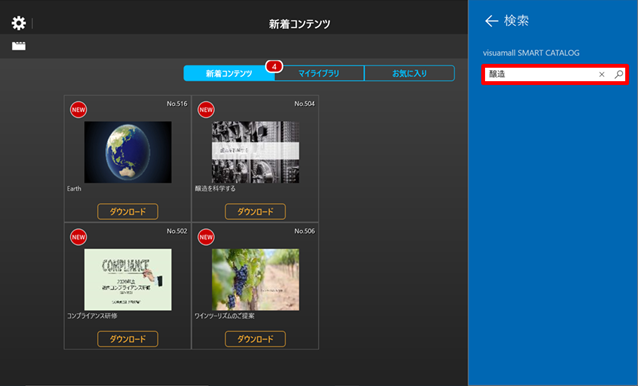Clear the search field with the X
638x386 pixels.
(x=601, y=74)
